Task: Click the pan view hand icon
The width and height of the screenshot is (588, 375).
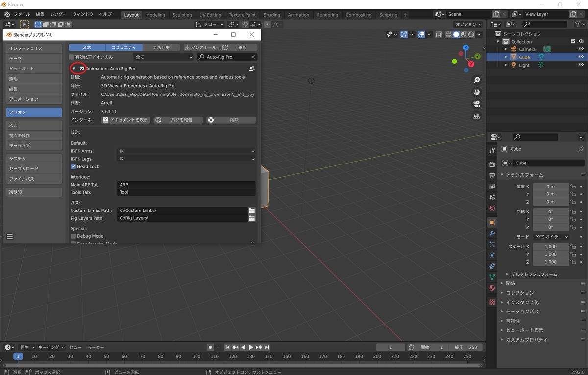Action: [476, 92]
